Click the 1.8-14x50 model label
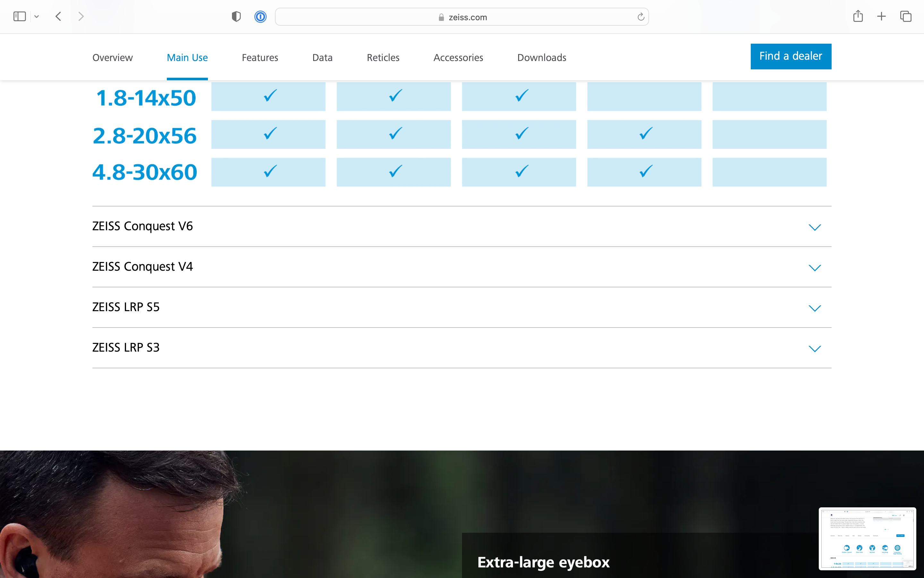 (x=146, y=98)
